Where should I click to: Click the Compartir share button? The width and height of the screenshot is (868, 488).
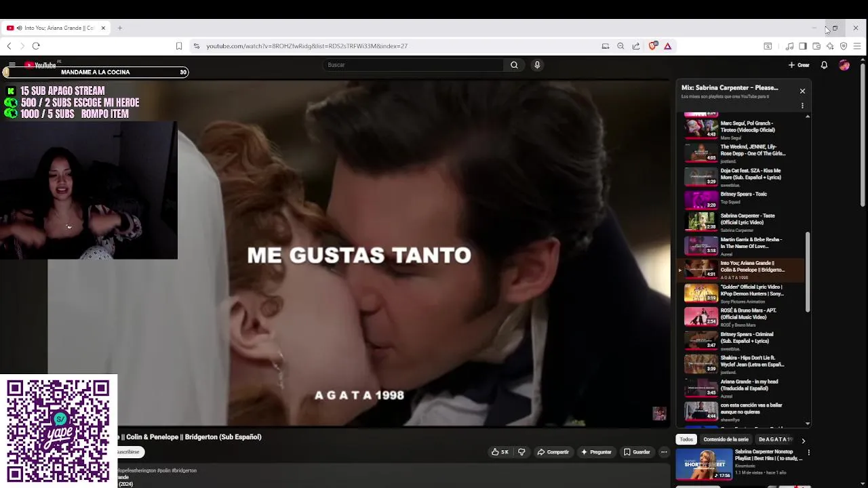pos(553,452)
